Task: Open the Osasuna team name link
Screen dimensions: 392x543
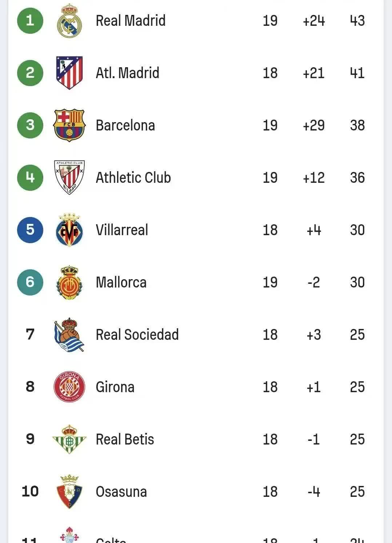Action: click(121, 492)
